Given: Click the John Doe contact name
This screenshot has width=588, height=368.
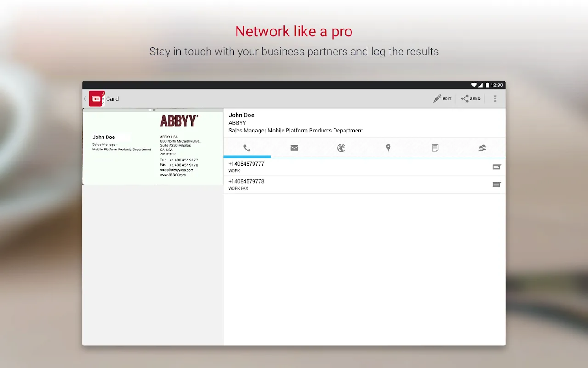Looking at the screenshot, I should [241, 115].
